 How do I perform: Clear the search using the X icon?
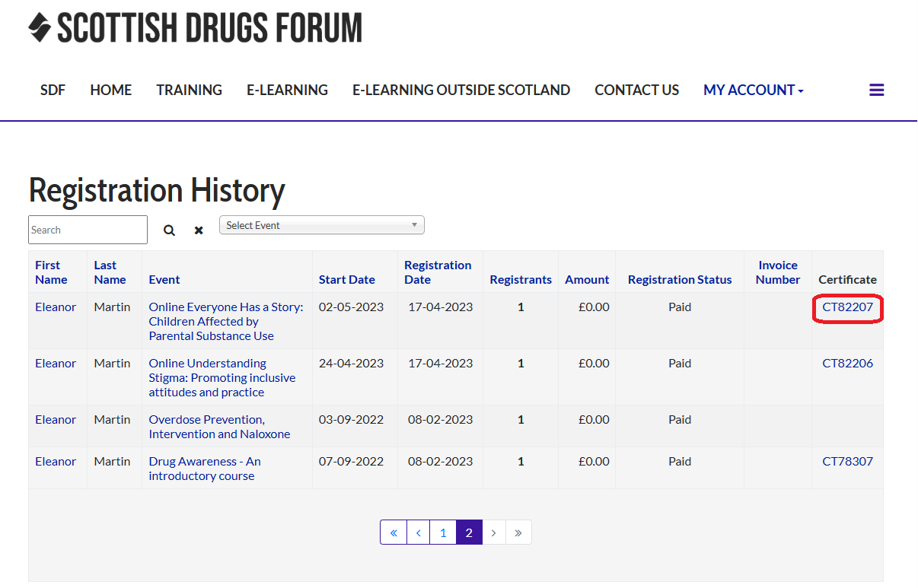(198, 229)
